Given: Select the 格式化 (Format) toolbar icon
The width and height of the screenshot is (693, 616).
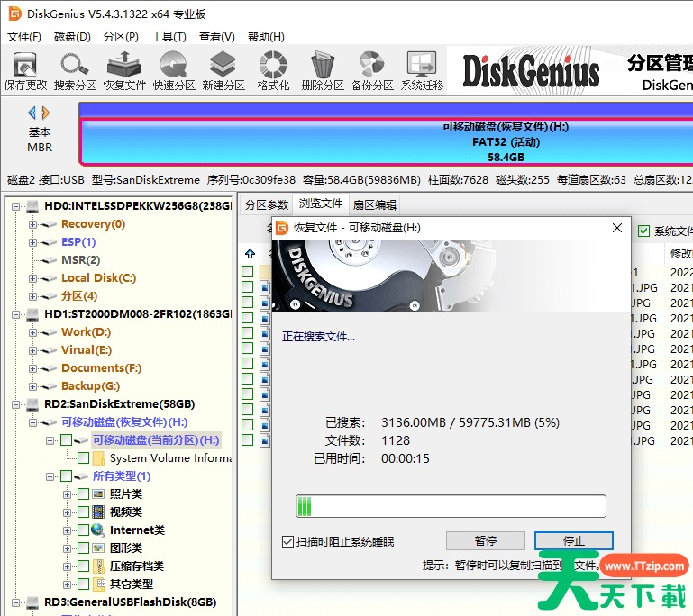Looking at the screenshot, I should 273,70.
